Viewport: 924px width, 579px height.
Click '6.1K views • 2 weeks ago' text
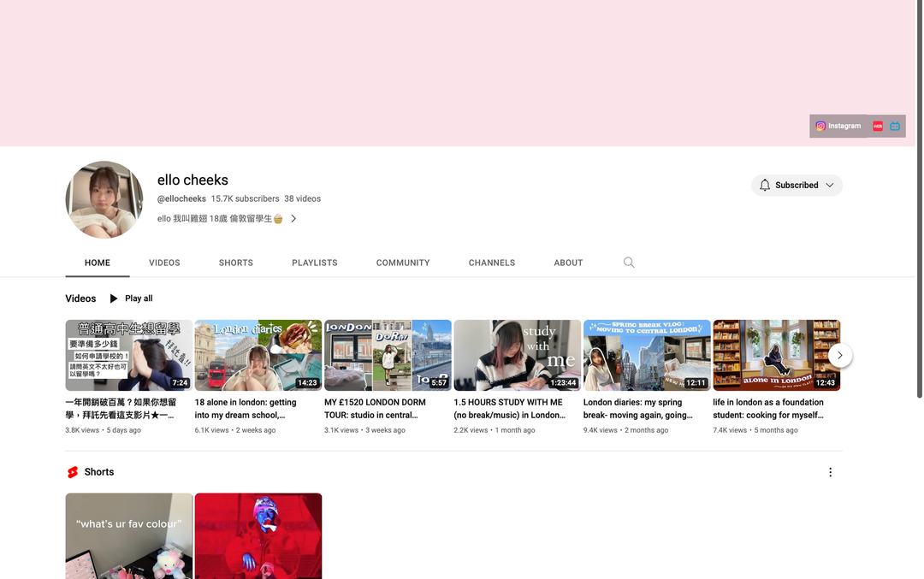(x=235, y=430)
